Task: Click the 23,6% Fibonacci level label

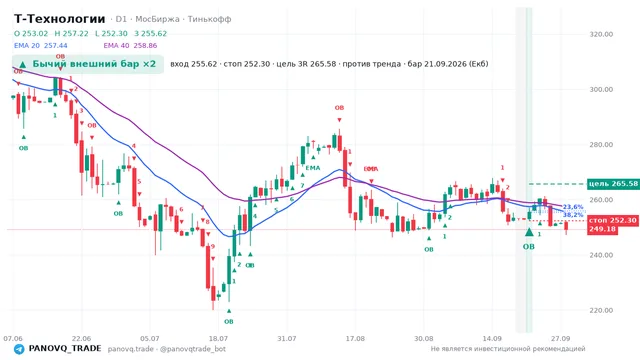Action: [x=573, y=207]
